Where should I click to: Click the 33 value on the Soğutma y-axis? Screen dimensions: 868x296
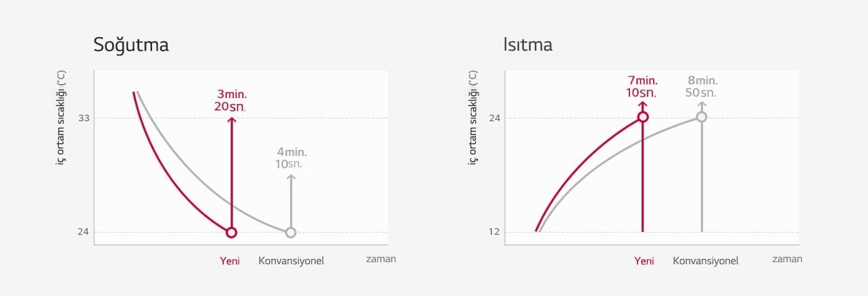click(85, 118)
